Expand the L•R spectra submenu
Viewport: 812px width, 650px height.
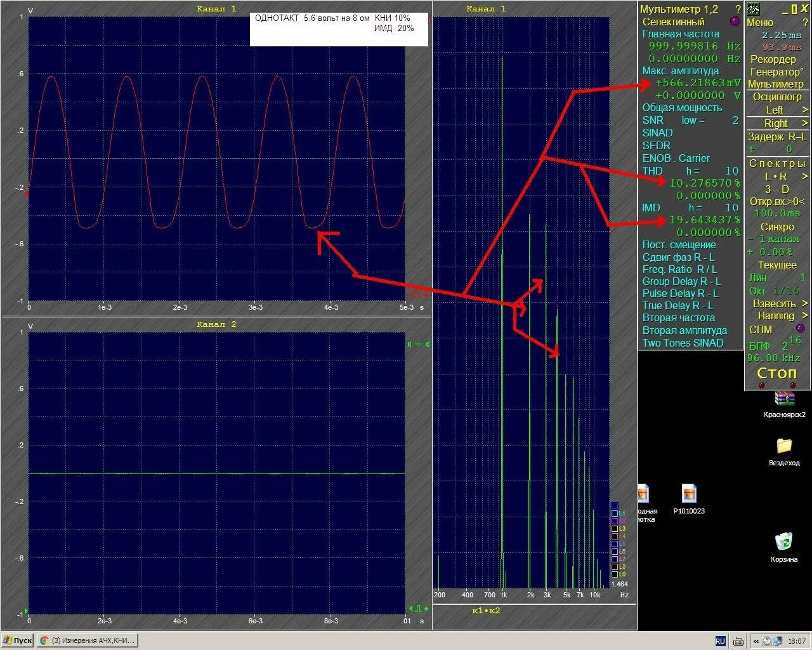[805, 176]
